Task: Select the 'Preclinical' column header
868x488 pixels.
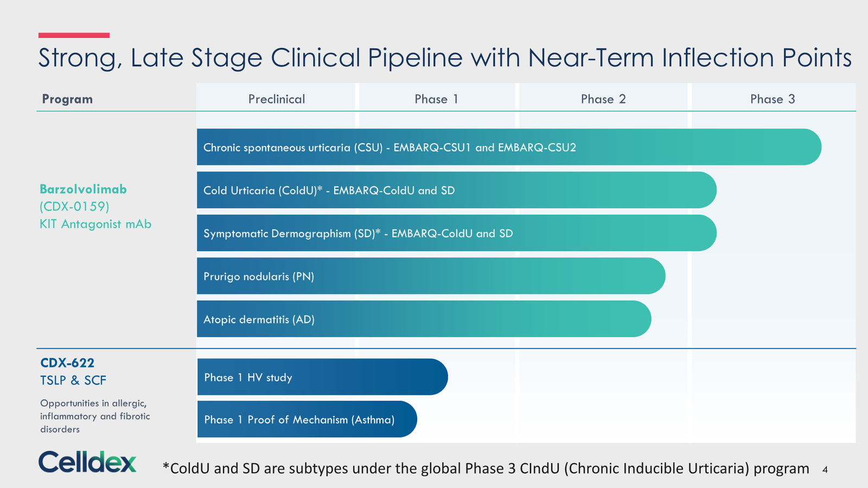Action: 277,99
